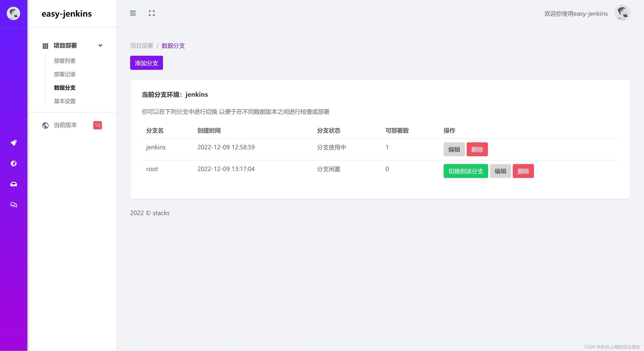Toggle fullscreen mode icon
This screenshot has width=644, height=351.
pyautogui.click(x=152, y=13)
